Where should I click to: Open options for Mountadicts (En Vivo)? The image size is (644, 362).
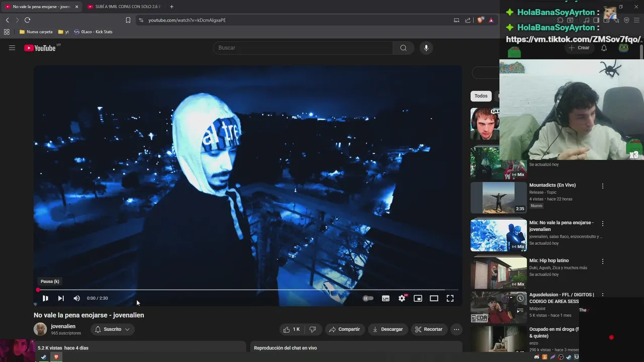click(602, 186)
